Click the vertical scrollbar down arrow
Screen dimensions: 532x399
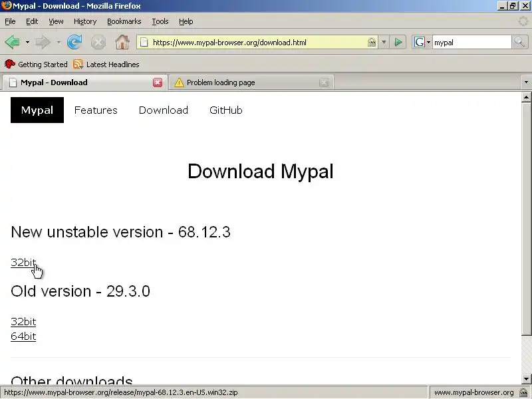tap(526, 378)
